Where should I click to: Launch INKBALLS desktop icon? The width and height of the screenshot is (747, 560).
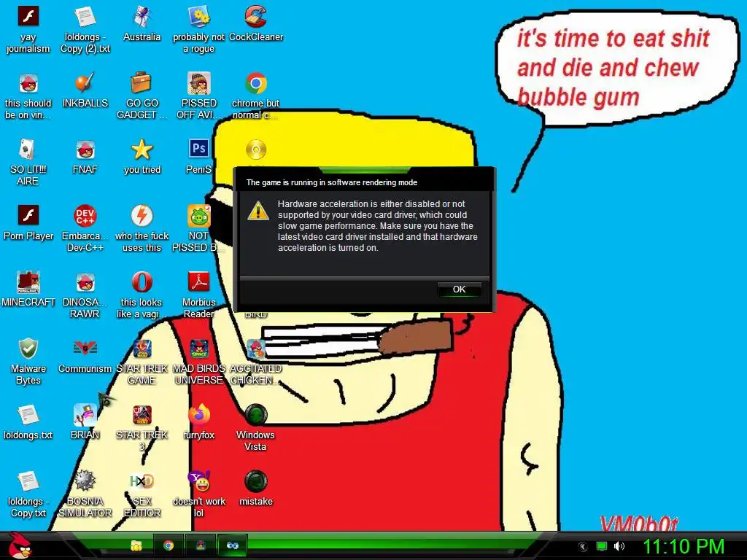(x=85, y=83)
